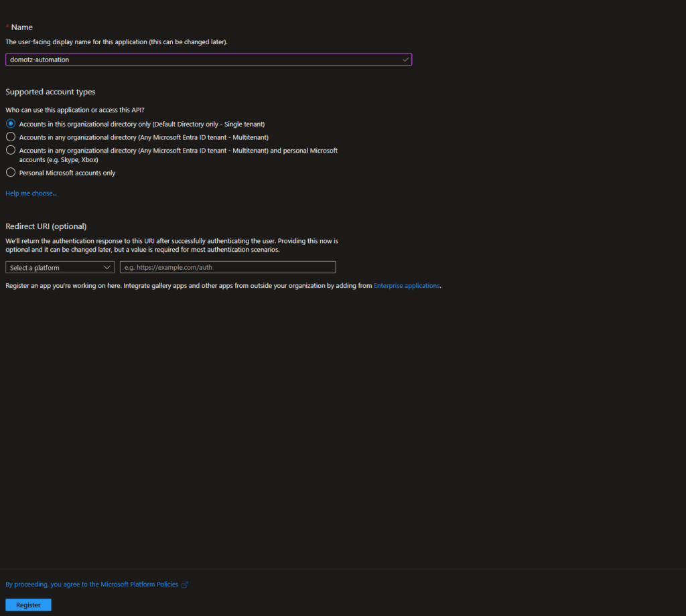Click the green validation checkmark in Name field
Viewport: 686px width, 616px height.
pyautogui.click(x=405, y=60)
